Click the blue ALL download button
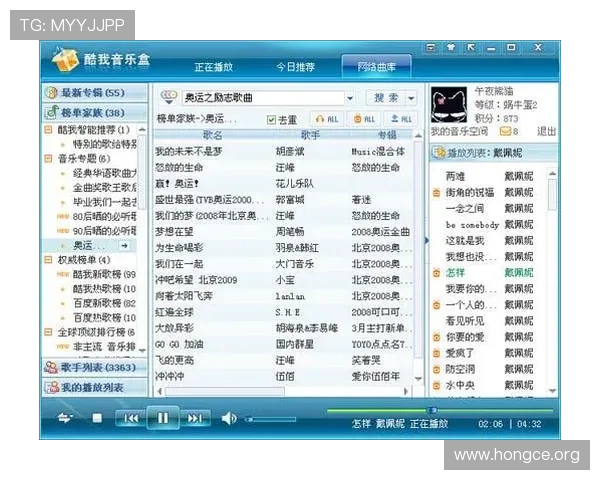This screenshot has width=600, height=480. click(x=401, y=119)
